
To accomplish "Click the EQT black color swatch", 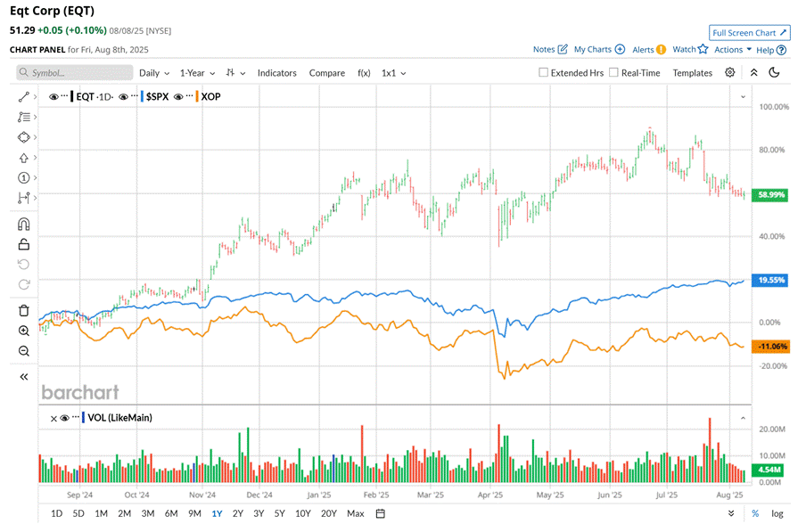I will [x=72, y=96].
